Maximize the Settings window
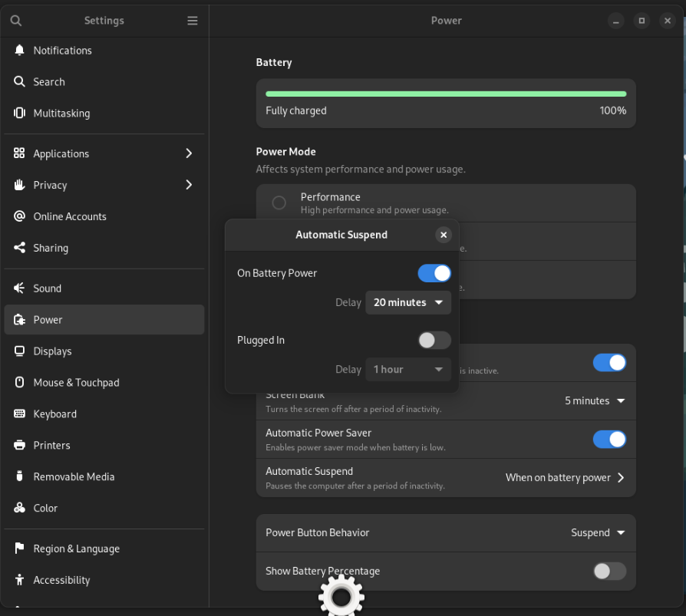This screenshot has height=616, width=686. pyautogui.click(x=641, y=21)
